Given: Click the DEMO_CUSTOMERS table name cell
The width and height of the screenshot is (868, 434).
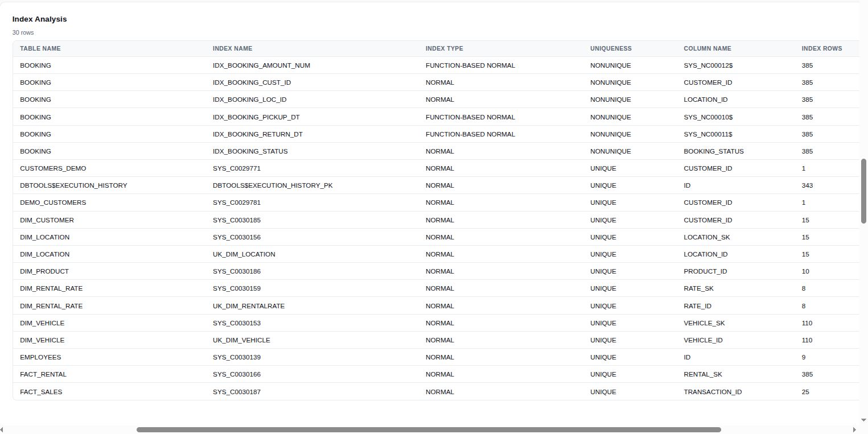Looking at the screenshot, I should pyautogui.click(x=53, y=202).
